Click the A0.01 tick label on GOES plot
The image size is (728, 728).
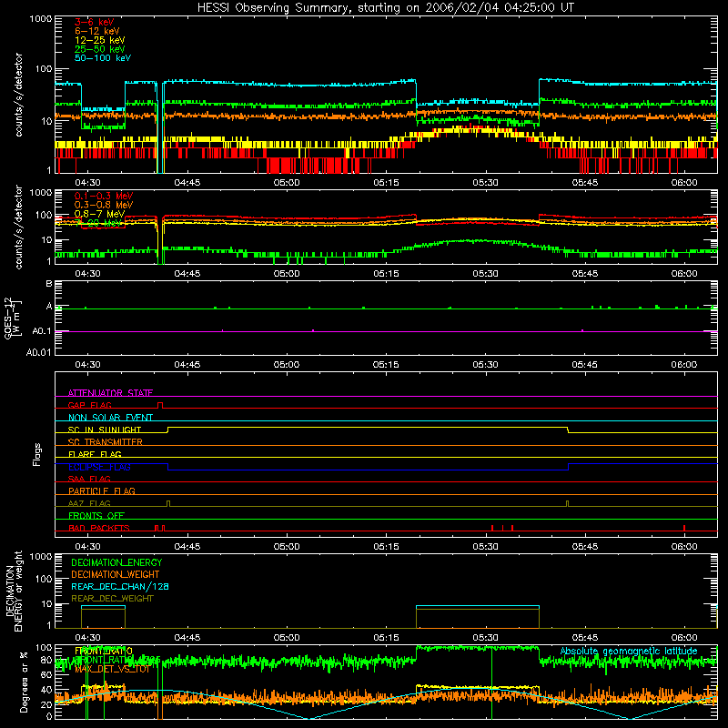pos(39,352)
